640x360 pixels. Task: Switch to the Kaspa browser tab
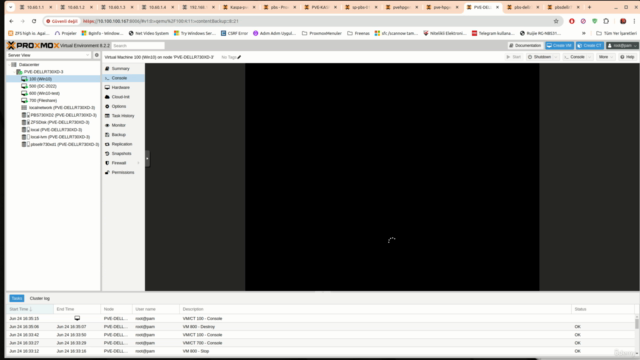(x=239, y=7)
